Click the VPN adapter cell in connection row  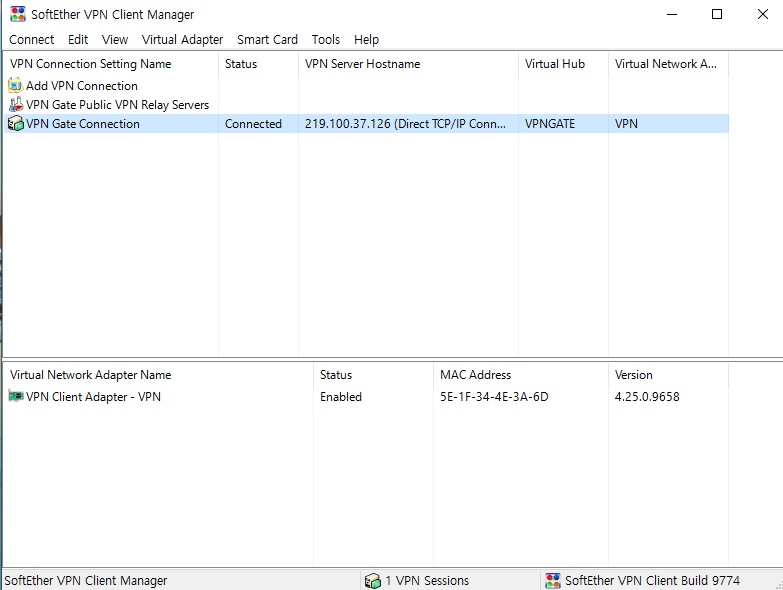click(x=626, y=124)
